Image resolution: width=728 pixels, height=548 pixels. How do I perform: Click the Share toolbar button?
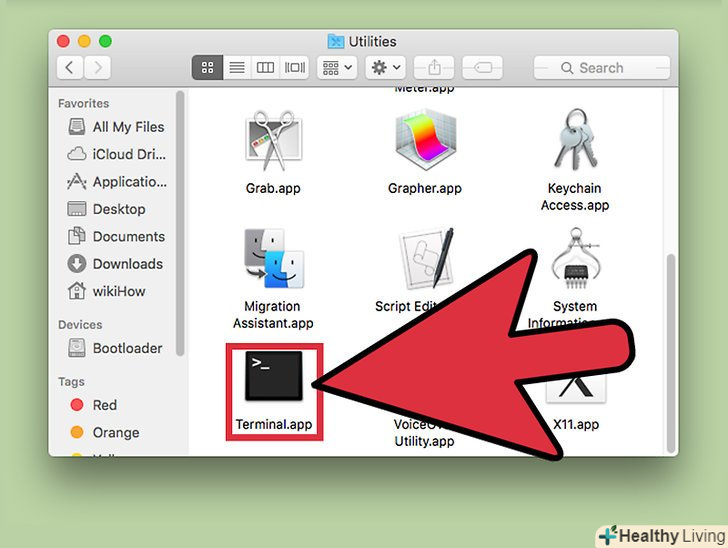pyautogui.click(x=434, y=68)
